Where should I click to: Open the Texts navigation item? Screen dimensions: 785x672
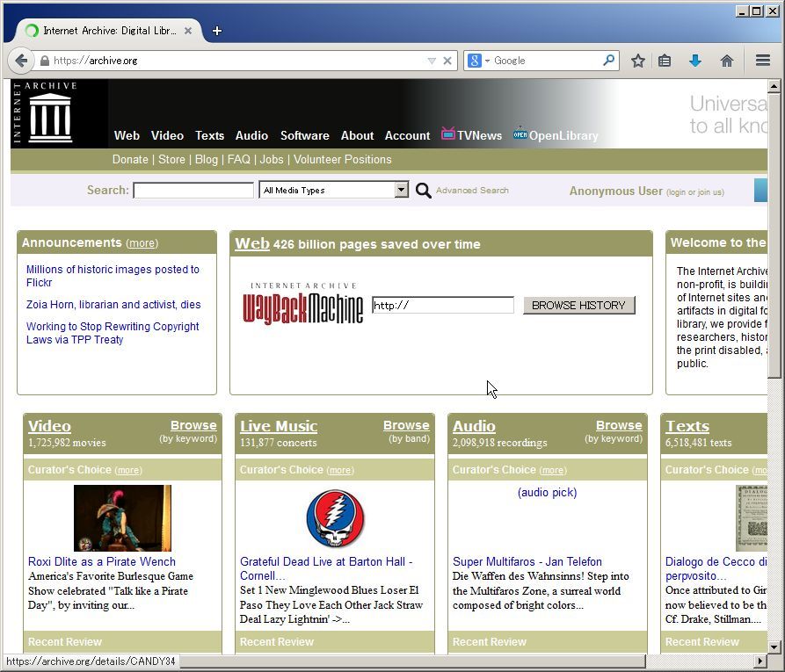[x=209, y=135]
